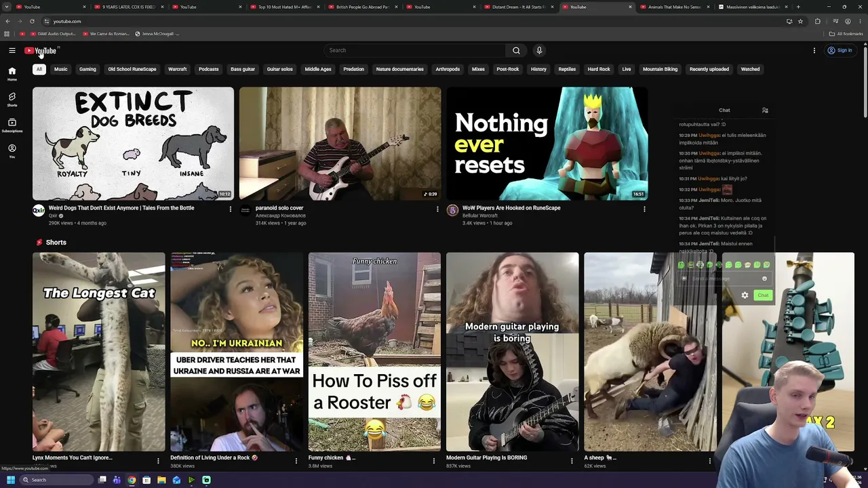Filter by the Bass guitar chip
The width and height of the screenshot is (868, 488).
pos(243,69)
